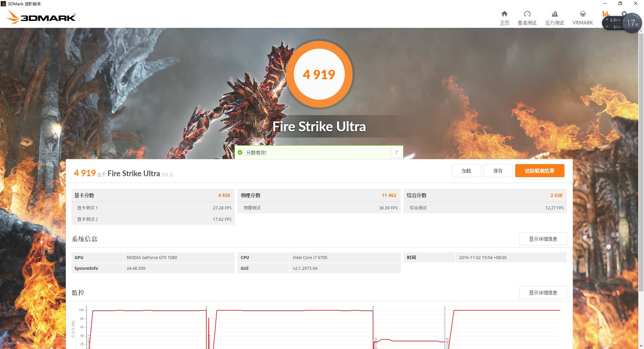Click the 时间 label cell
This screenshot has height=349, width=644.
(429, 257)
